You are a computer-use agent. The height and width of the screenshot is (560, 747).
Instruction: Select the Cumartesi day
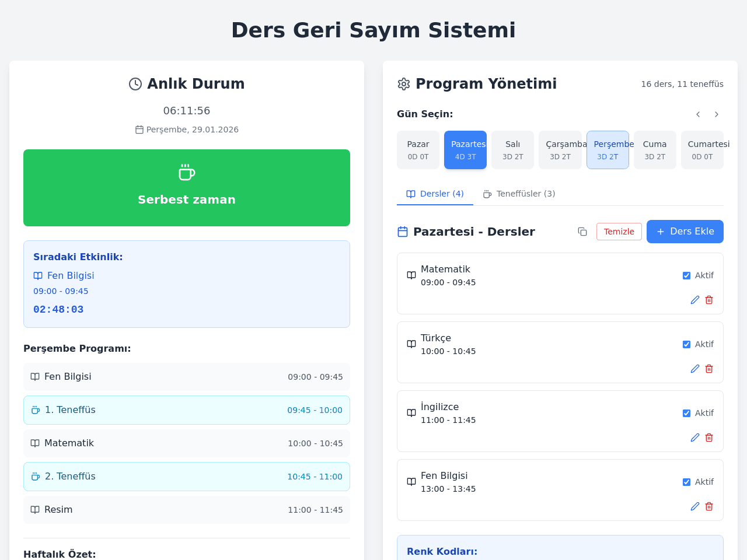click(702, 150)
